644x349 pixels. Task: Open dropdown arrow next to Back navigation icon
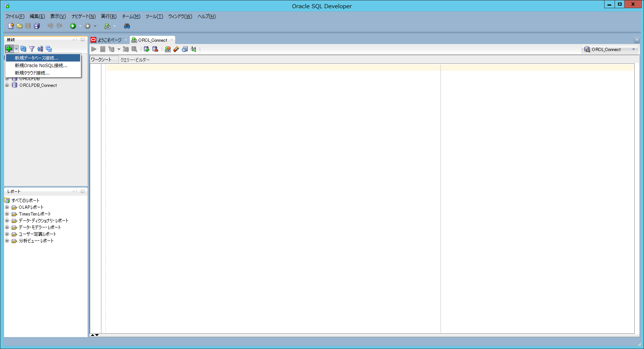point(80,26)
